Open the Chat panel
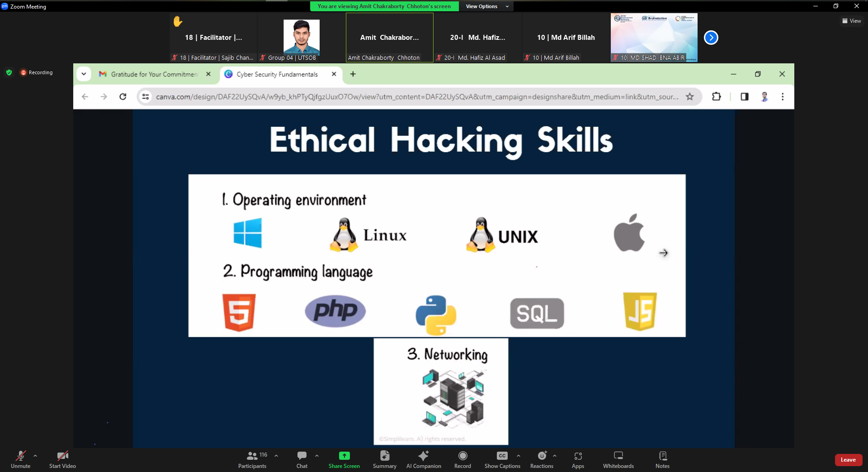 point(302,459)
